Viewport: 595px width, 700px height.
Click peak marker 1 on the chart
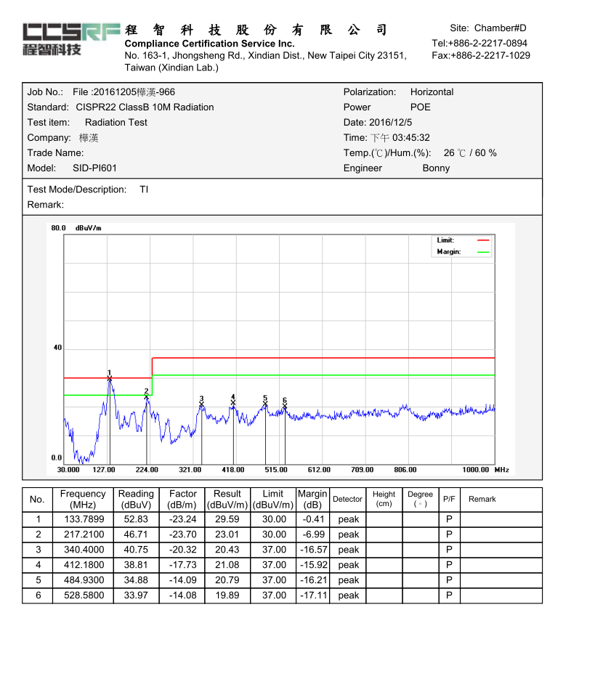110,378
